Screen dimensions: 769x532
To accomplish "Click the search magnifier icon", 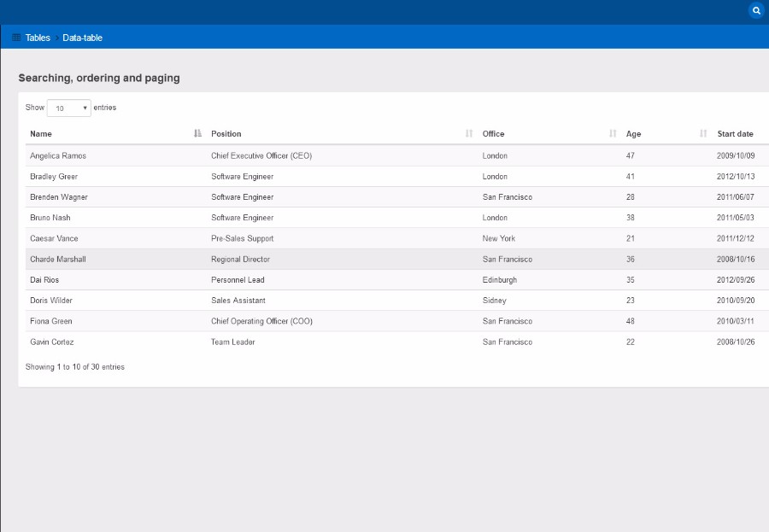I will tap(756, 11).
